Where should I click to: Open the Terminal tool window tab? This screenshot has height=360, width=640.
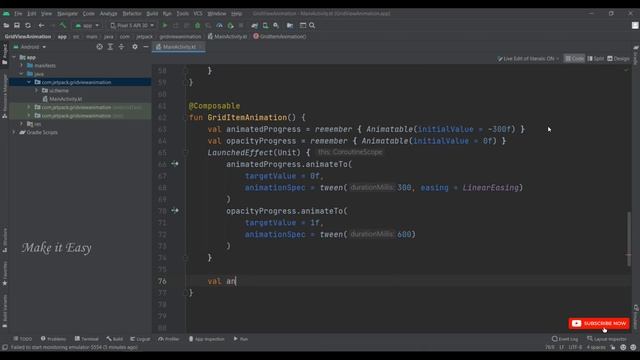[87, 339]
